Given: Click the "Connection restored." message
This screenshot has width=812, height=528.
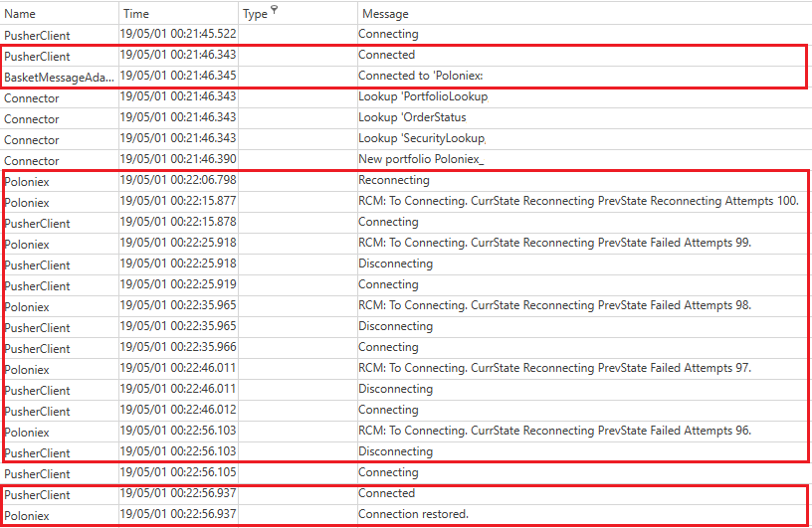Looking at the screenshot, I should tap(413, 514).
